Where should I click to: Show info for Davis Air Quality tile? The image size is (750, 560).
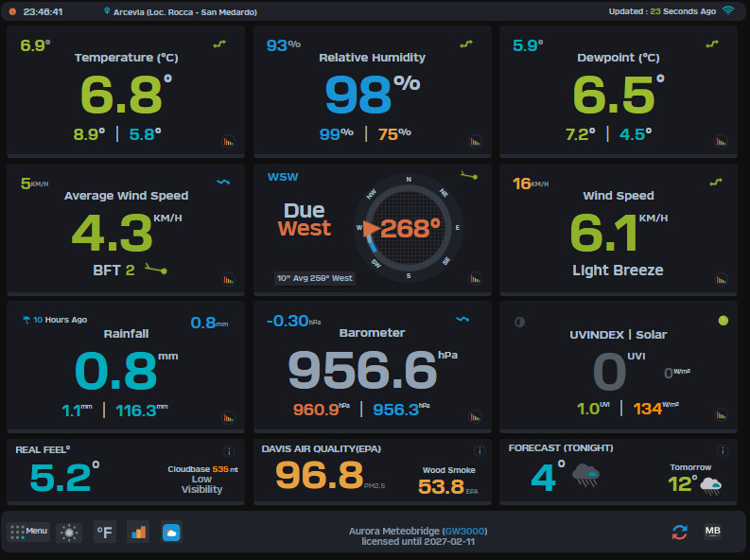tap(479, 451)
